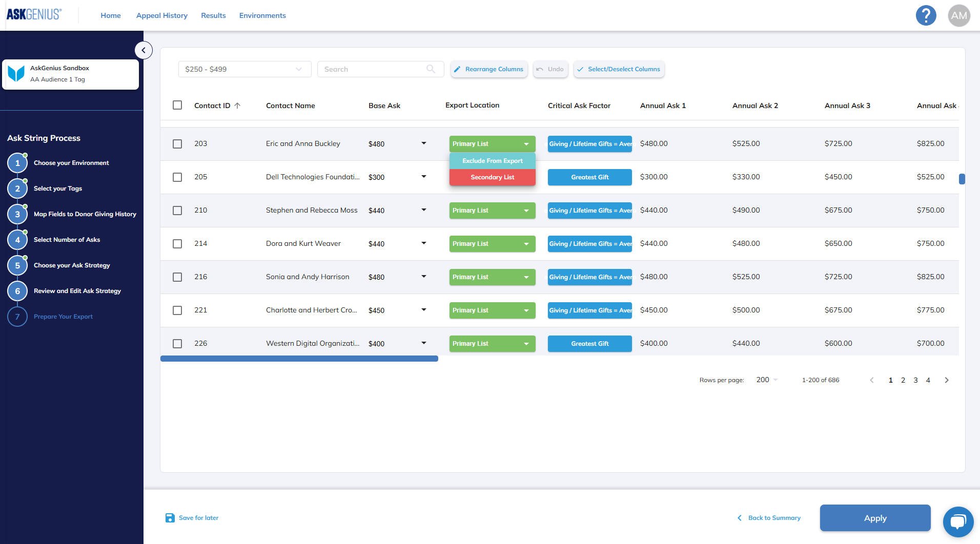Image resolution: width=980 pixels, height=544 pixels.
Task: Click the step 7 circle icon
Action: (x=17, y=317)
